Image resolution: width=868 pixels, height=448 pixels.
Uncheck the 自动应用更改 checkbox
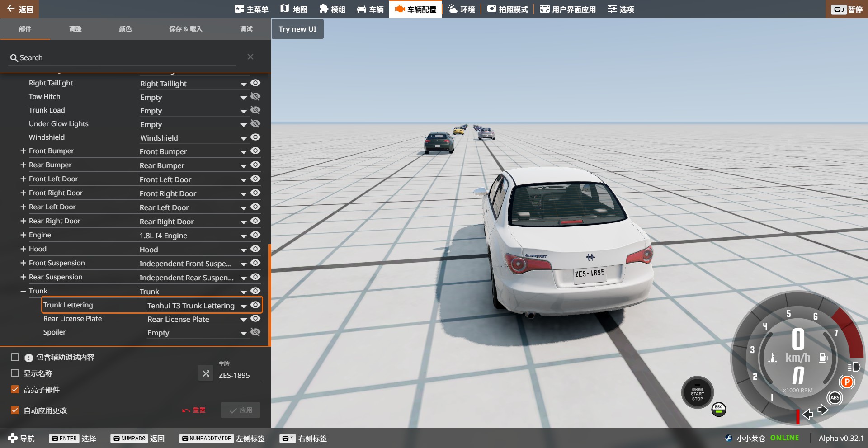15,410
